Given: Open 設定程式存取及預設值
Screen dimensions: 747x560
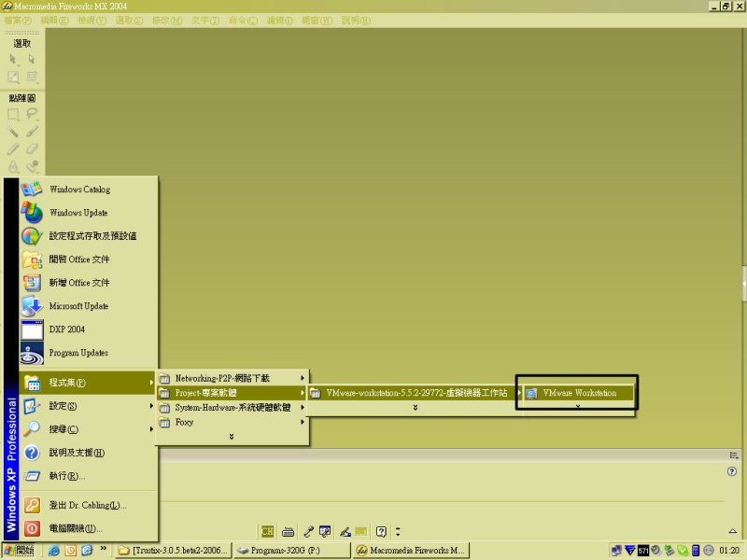Looking at the screenshot, I should click(88, 236).
